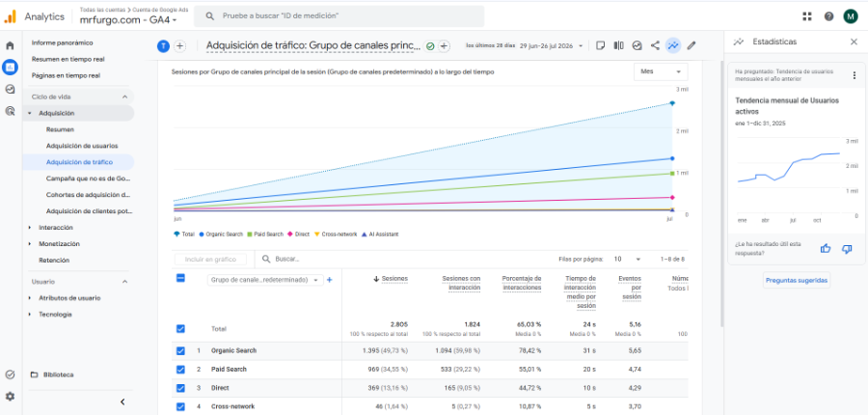Add a comparison with plus next to T
The width and height of the screenshot is (868, 415).
pyautogui.click(x=180, y=46)
